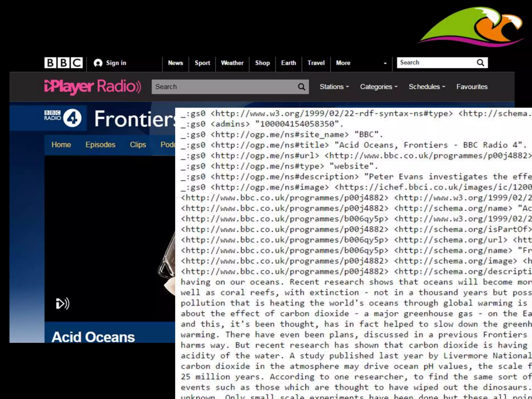Select the Episodes tab
The height and width of the screenshot is (399, 532).
[x=100, y=145]
